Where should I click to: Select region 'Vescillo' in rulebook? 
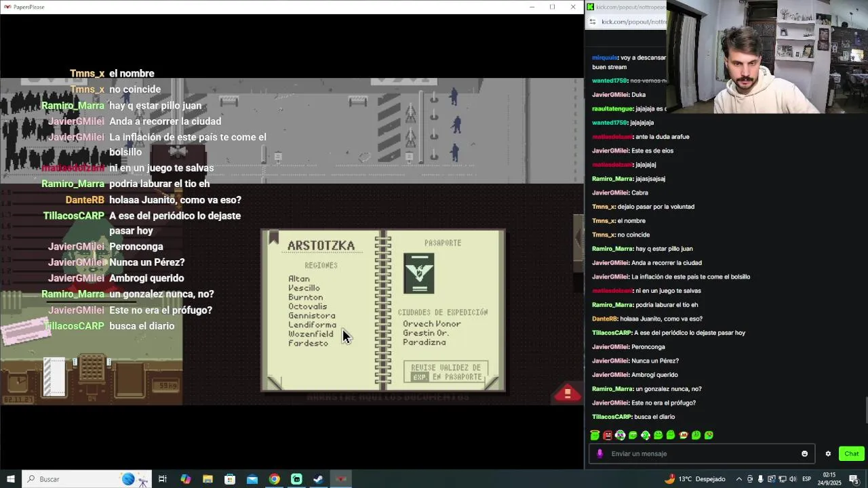(x=304, y=288)
